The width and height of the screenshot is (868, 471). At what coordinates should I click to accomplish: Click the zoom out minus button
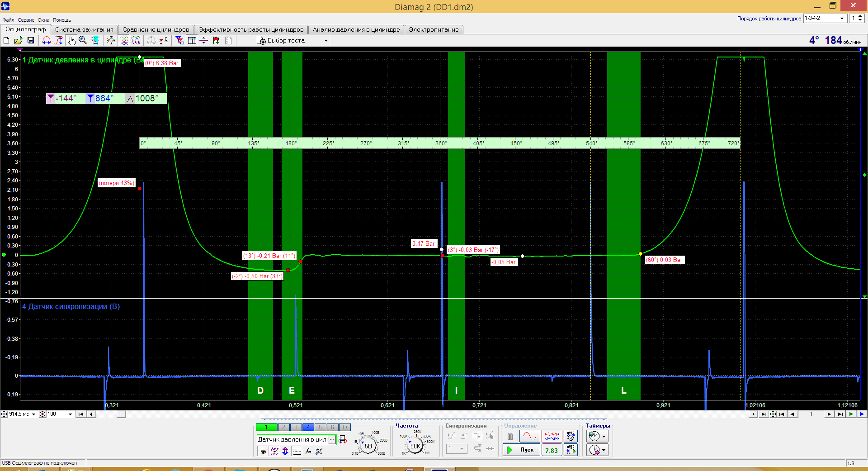point(4,414)
